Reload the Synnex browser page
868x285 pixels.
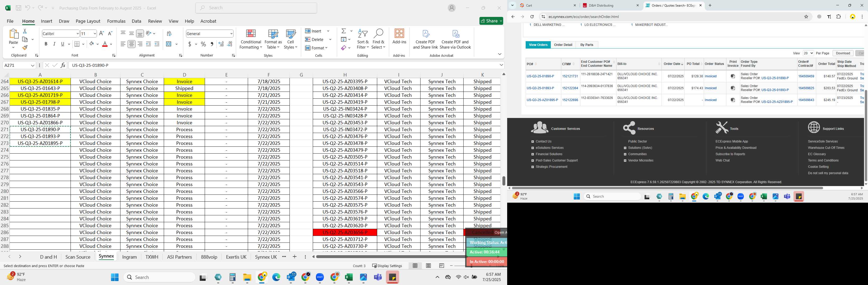pyautogui.click(x=532, y=17)
